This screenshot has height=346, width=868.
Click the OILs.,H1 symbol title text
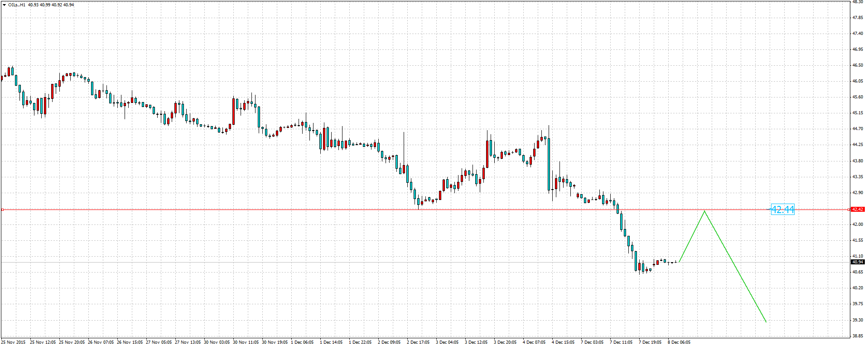click(17, 5)
